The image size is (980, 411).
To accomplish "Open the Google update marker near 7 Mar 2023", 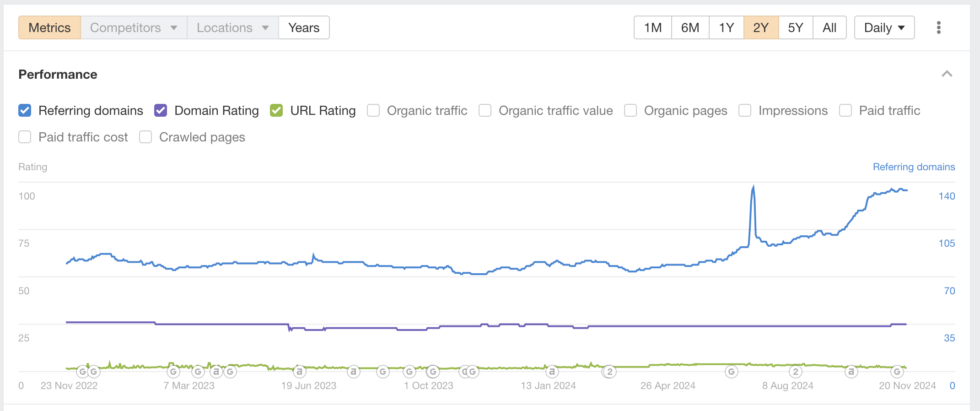I will (174, 372).
